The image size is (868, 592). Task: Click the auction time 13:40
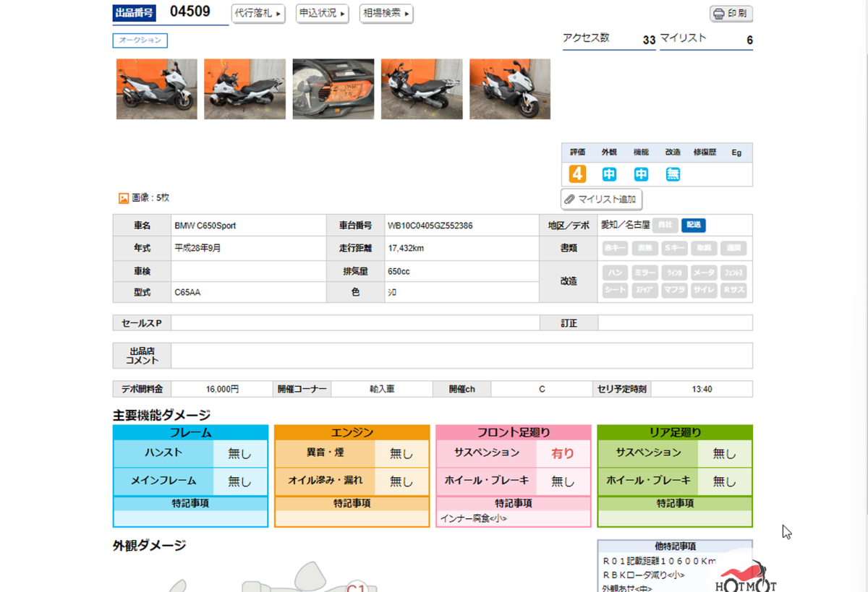[x=702, y=389]
